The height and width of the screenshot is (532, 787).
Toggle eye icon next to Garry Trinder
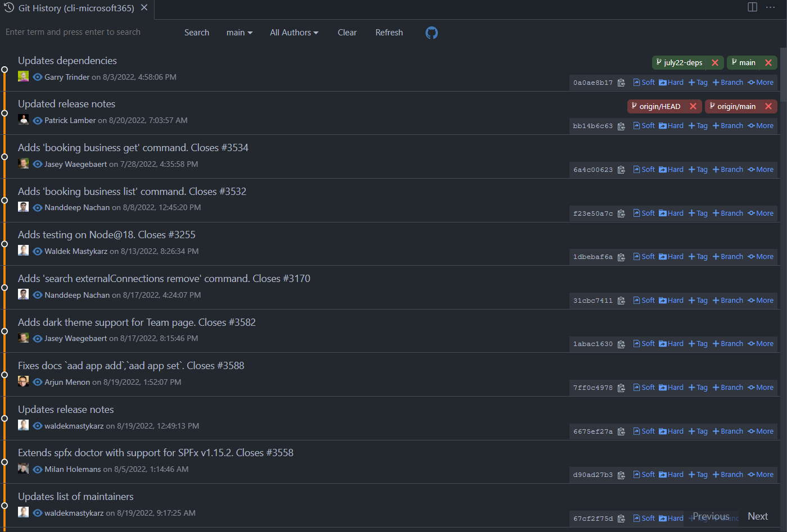pos(38,77)
